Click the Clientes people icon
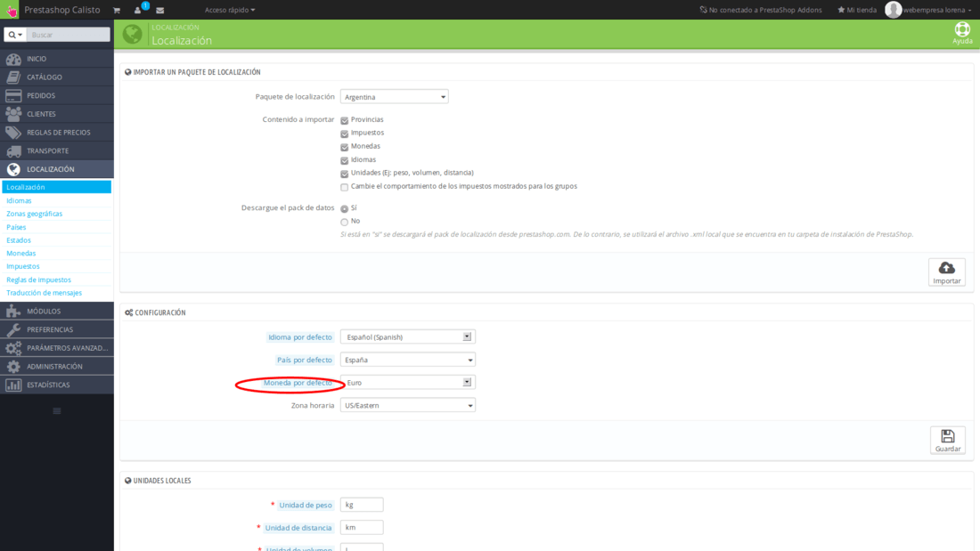 coord(13,114)
